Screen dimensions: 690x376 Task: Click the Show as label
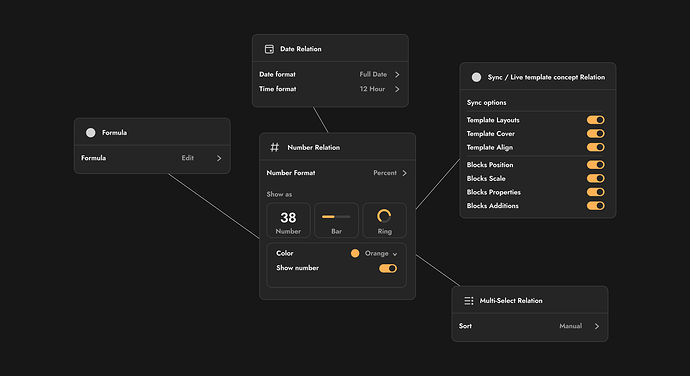(279, 194)
